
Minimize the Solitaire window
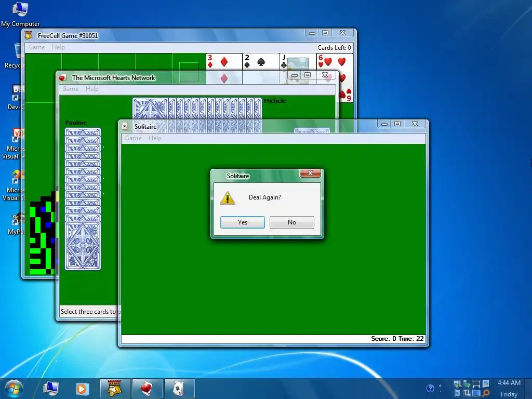384,124
